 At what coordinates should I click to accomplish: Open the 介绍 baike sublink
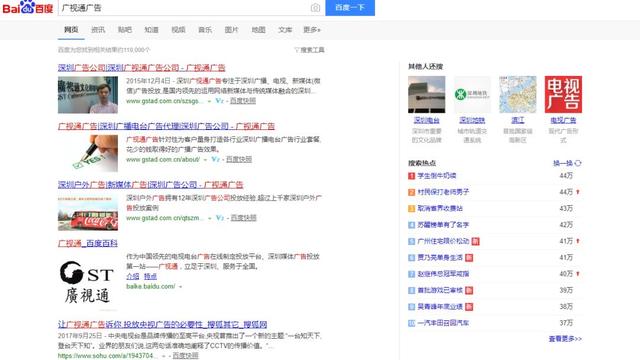(133, 276)
